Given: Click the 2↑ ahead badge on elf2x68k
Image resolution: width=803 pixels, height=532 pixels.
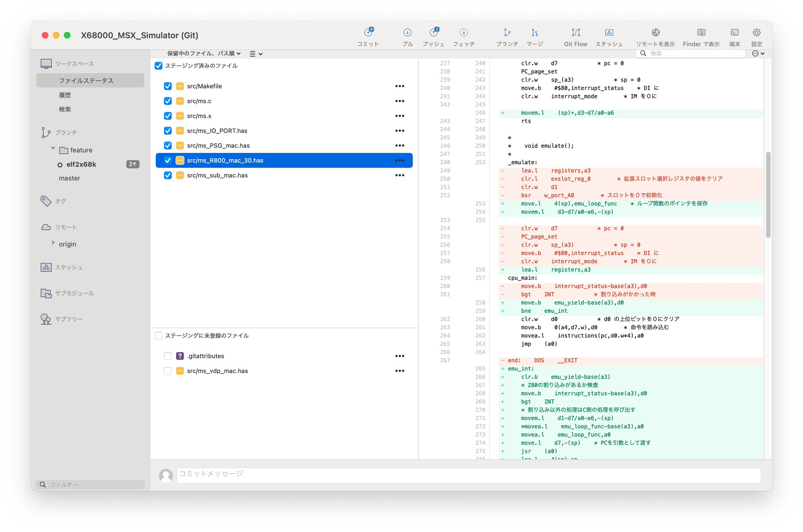Looking at the screenshot, I should click(x=133, y=164).
